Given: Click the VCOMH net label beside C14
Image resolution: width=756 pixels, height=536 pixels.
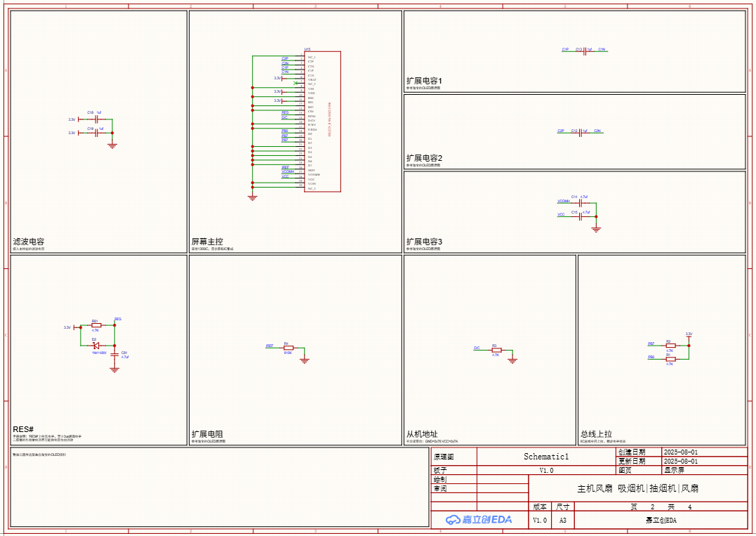Looking at the screenshot, I should tap(564, 201).
